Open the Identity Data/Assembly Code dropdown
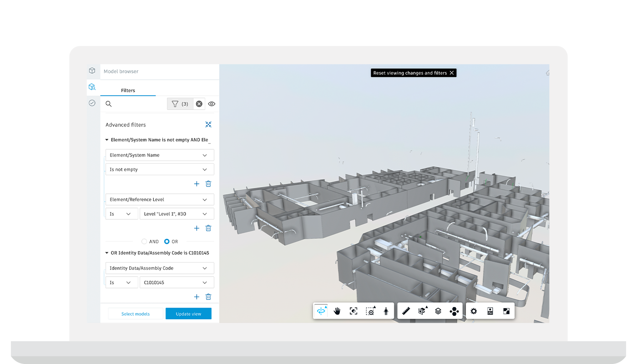This screenshot has width=637, height=364. tap(160, 268)
